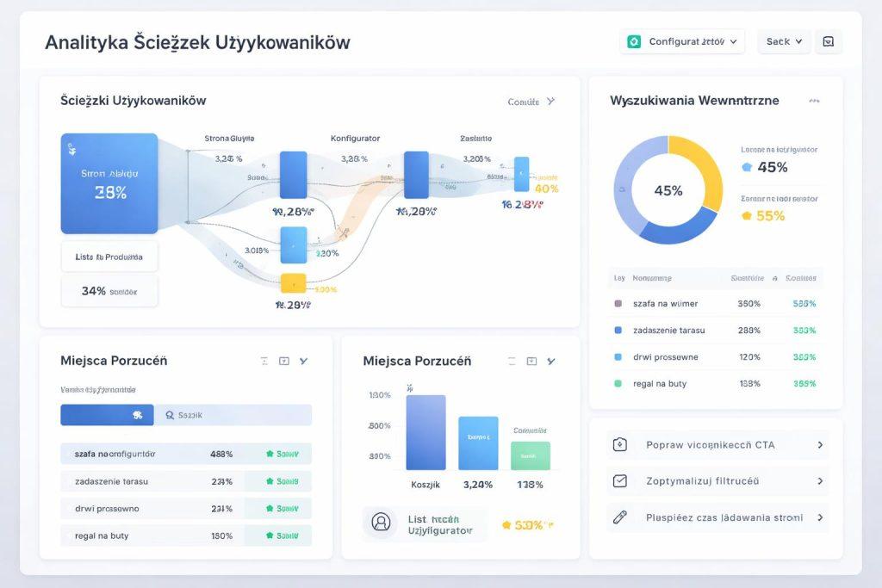Open the Popraw CTA recommendation

click(717, 445)
